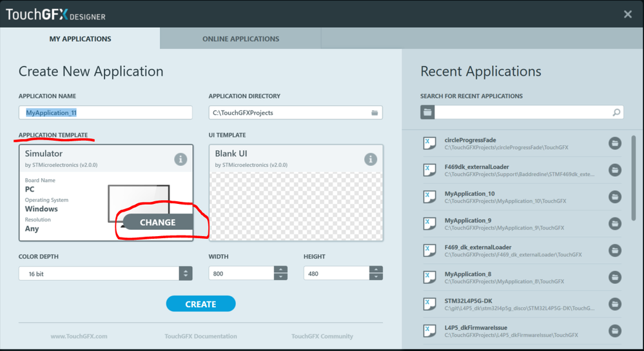This screenshot has width=644, height=351.
Task: Open folder of F469dk_externalLoader application
Action: [615, 170]
